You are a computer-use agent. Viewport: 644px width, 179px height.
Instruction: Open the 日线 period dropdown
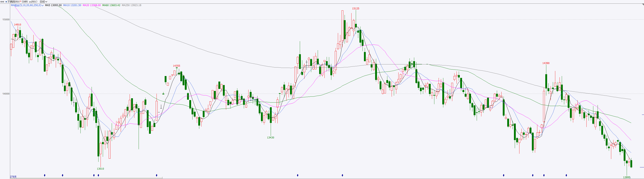[44, 2]
